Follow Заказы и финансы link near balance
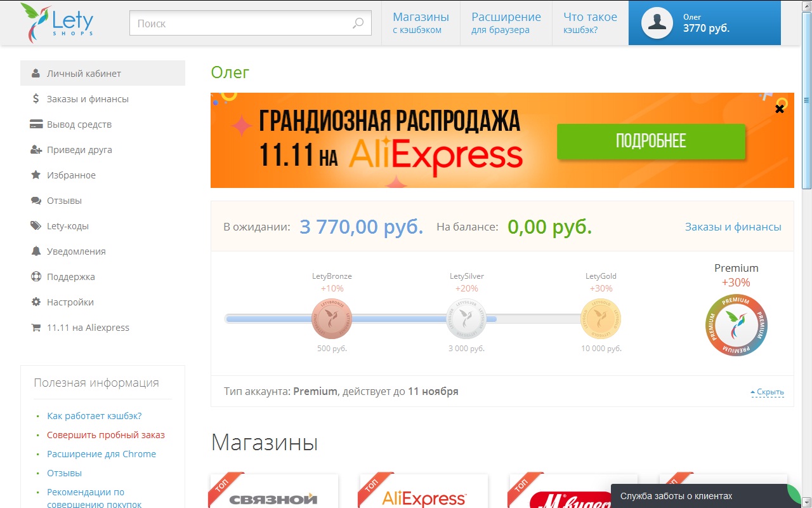The width and height of the screenshot is (812, 508). (x=733, y=227)
